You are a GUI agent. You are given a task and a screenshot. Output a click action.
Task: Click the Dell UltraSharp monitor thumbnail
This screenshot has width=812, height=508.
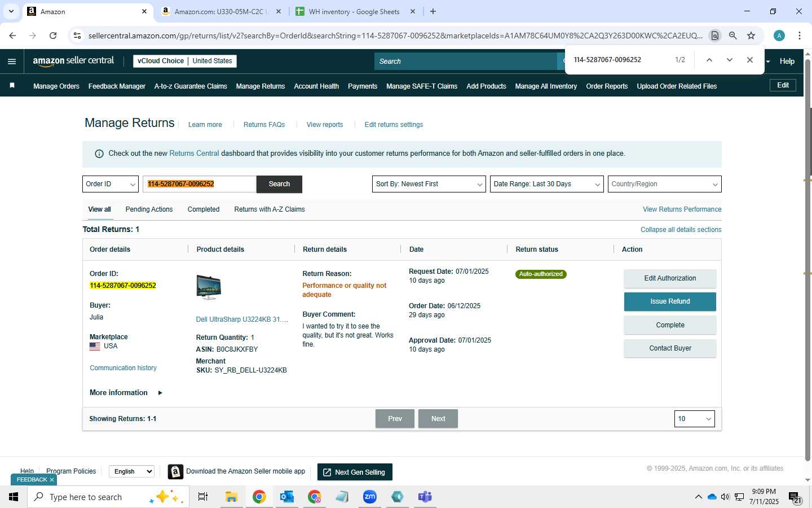coord(209,287)
